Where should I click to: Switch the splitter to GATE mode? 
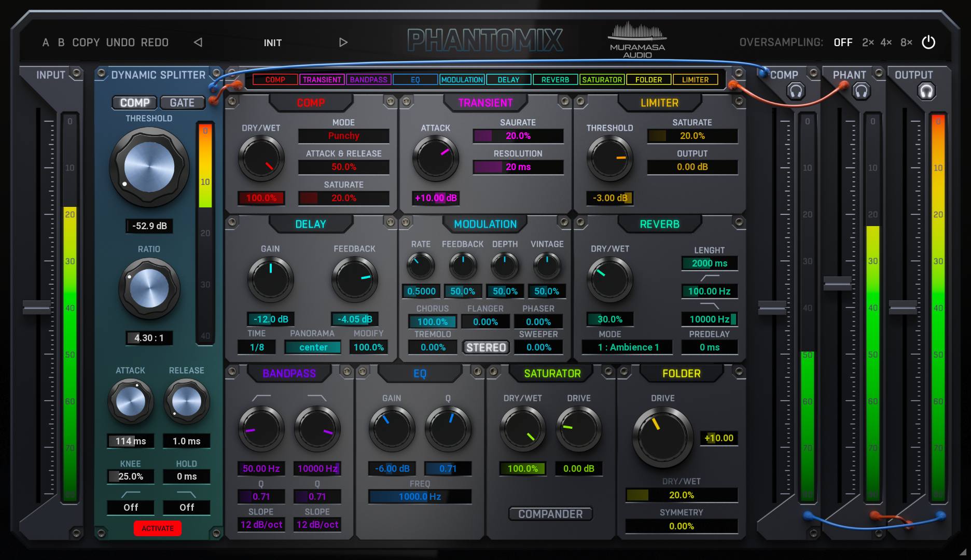182,103
